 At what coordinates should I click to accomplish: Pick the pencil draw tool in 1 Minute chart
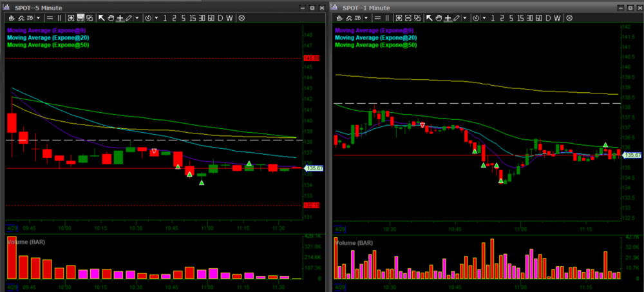click(x=458, y=18)
